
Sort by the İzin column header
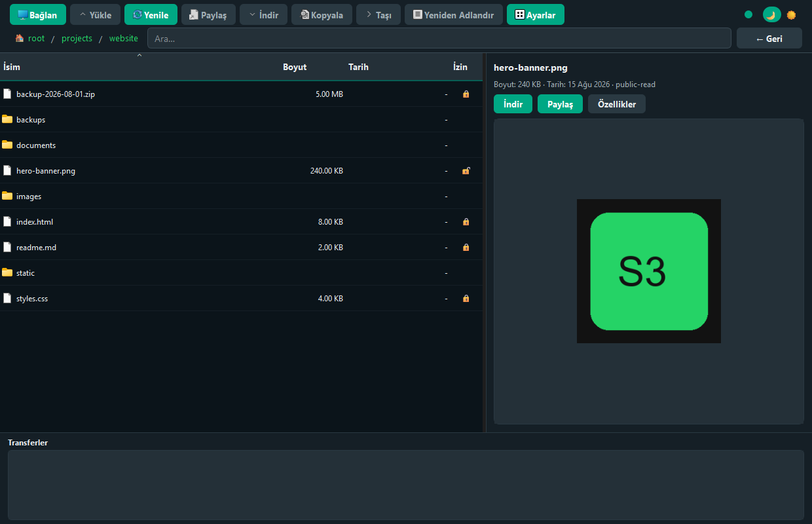click(460, 67)
